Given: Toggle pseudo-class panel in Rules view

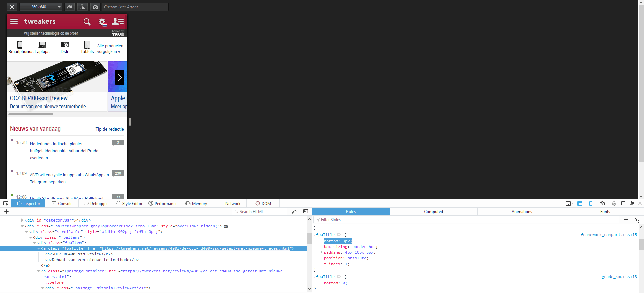Looking at the screenshot, I should click(x=637, y=220).
